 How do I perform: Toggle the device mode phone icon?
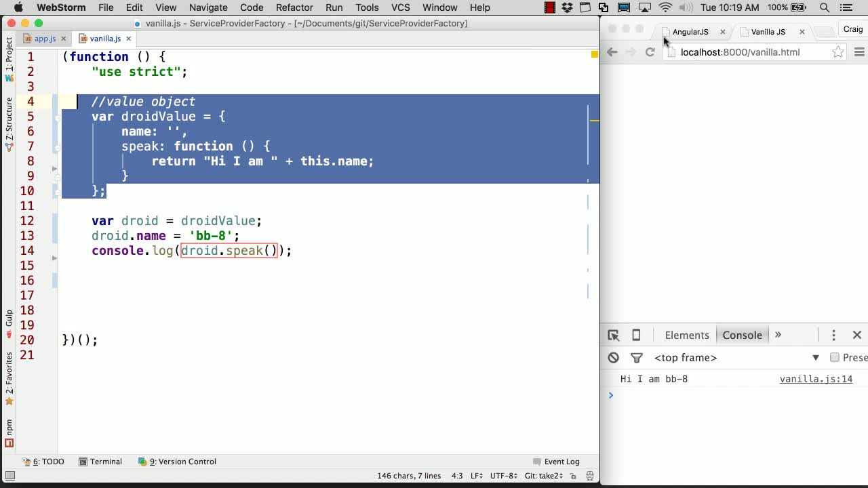tap(636, 335)
